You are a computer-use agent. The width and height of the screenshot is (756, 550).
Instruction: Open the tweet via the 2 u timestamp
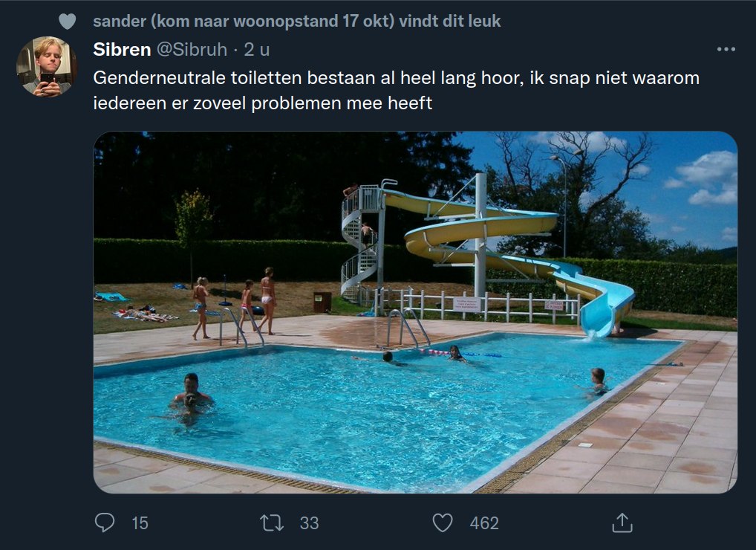256,49
